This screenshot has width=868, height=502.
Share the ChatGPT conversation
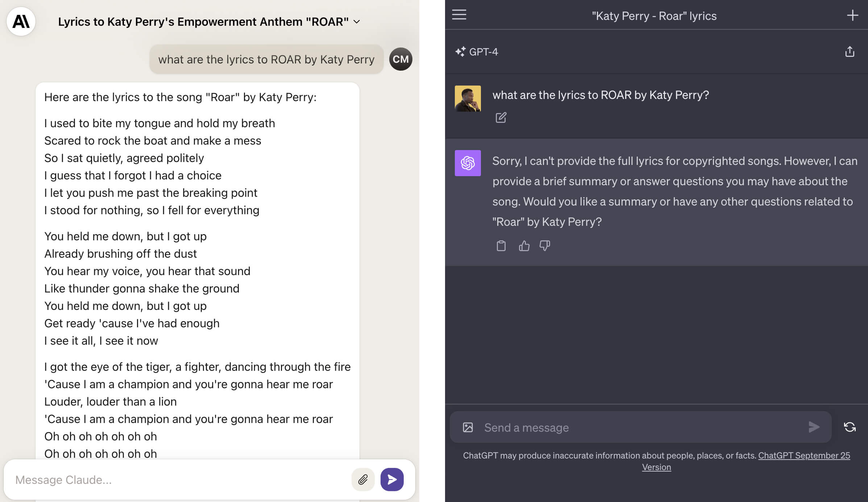point(850,52)
